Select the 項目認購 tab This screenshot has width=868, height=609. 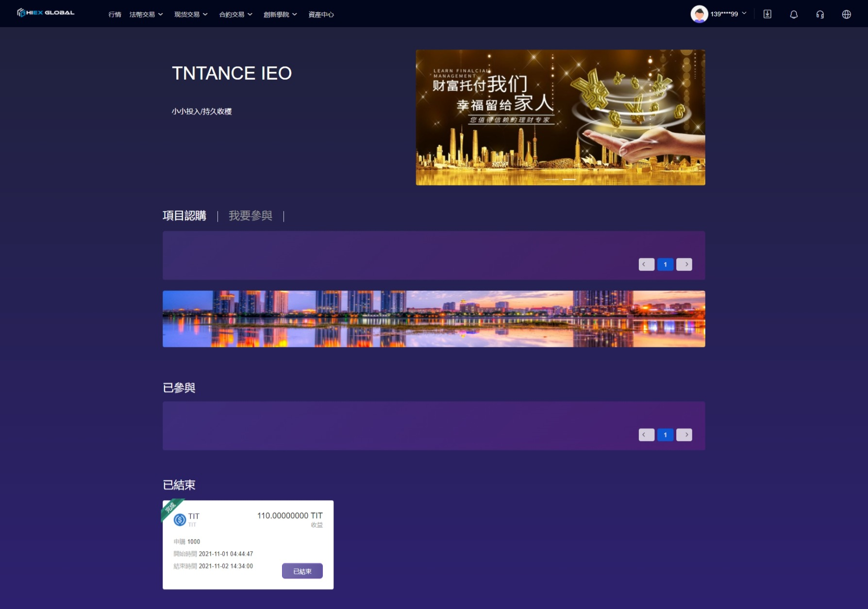(x=184, y=215)
